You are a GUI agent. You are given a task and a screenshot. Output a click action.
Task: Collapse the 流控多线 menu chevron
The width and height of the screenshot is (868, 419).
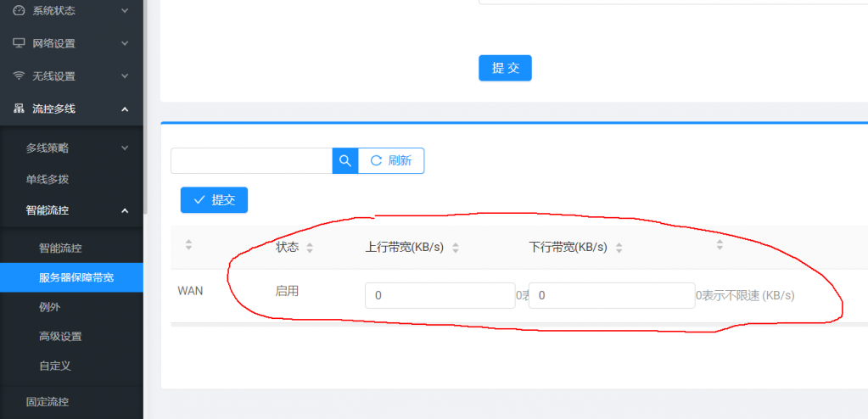coord(125,109)
